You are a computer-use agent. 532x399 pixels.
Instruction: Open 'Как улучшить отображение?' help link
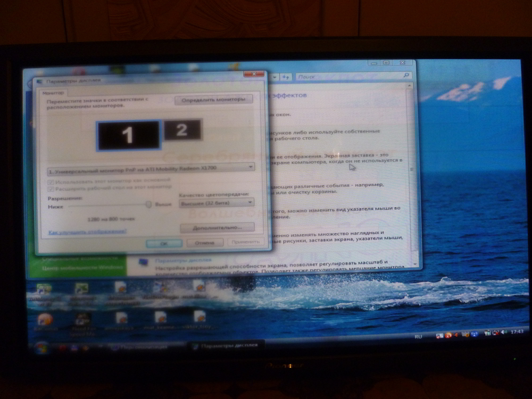pos(87,231)
